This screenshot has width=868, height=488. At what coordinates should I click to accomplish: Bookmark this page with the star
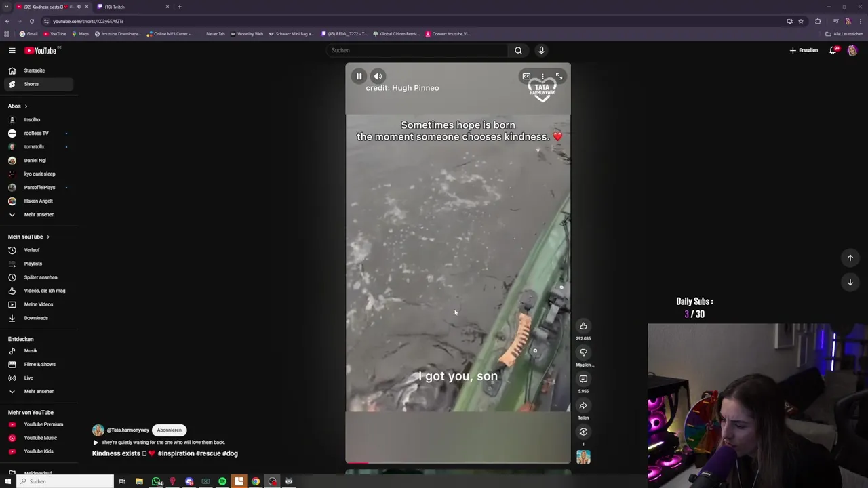pyautogui.click(x=801, y=21)
